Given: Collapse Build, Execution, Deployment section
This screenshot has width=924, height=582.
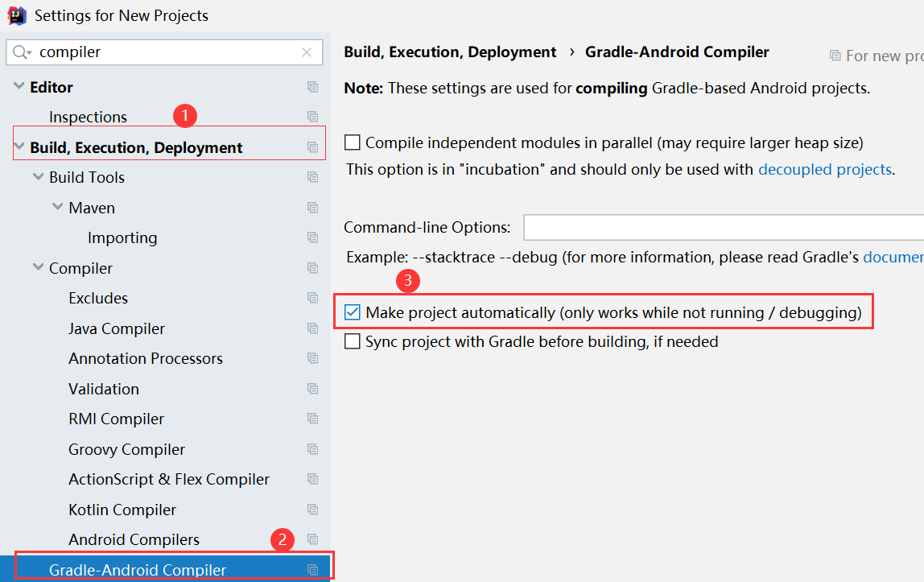Looking at the screenshot, I should coord(19,147).
